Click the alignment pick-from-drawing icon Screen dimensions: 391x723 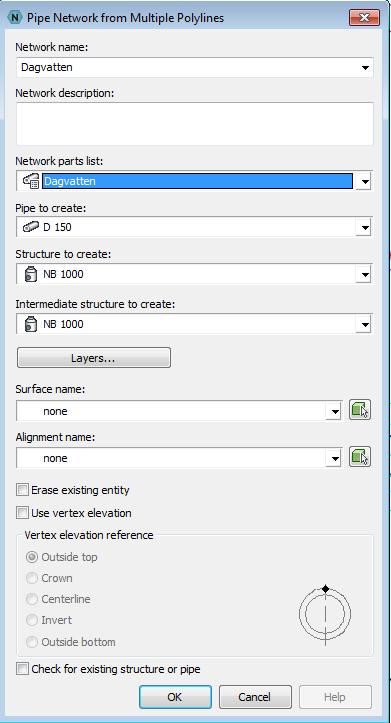(360, 456)
